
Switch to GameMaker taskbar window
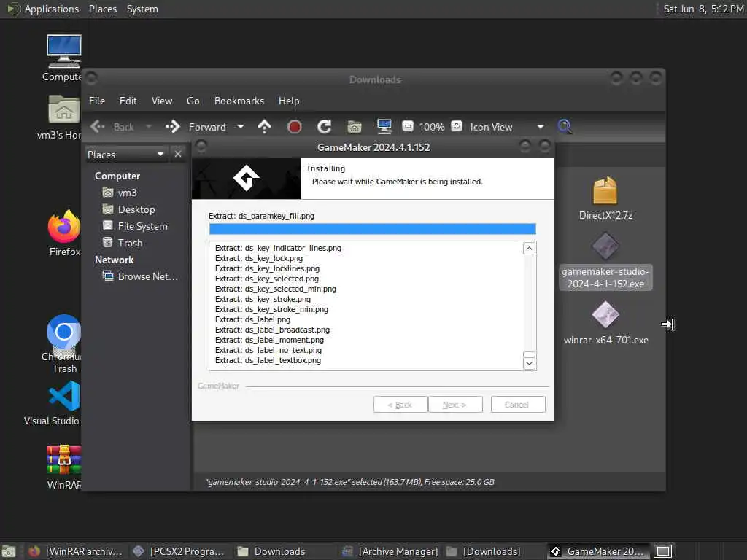pos(598,551)
